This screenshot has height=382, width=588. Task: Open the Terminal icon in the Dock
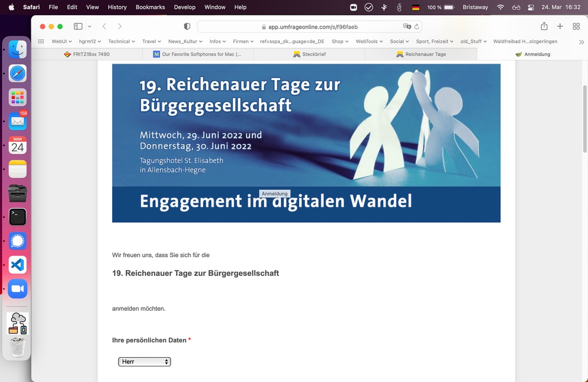click(x=17, y=217)
